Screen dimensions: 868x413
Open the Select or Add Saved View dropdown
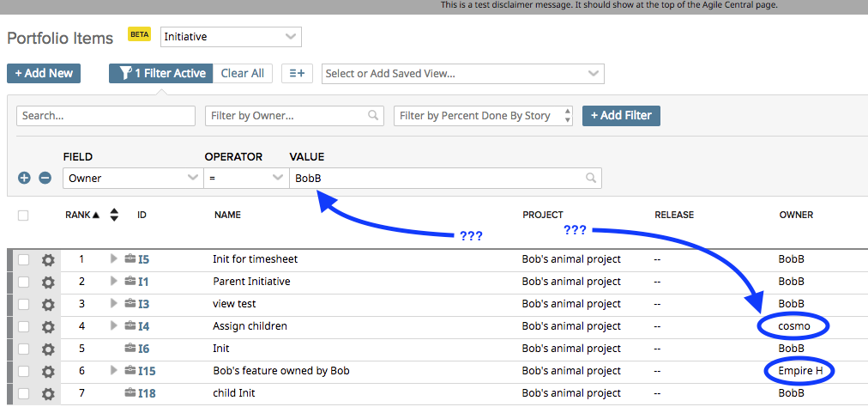click(462, 74)
